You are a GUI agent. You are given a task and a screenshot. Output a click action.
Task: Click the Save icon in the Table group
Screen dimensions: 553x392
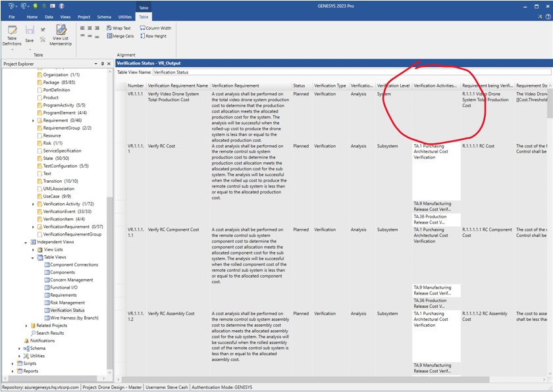tap(30, 29)
